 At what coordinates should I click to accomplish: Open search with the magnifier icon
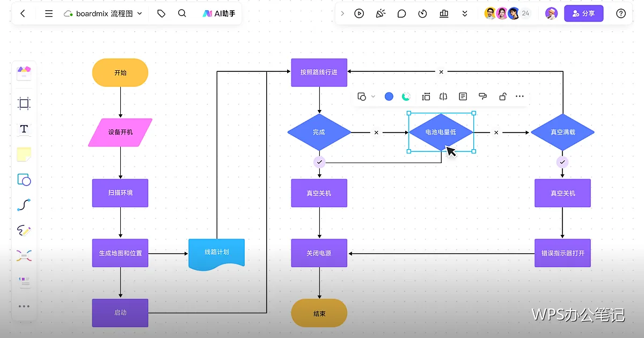pos(182,13)
